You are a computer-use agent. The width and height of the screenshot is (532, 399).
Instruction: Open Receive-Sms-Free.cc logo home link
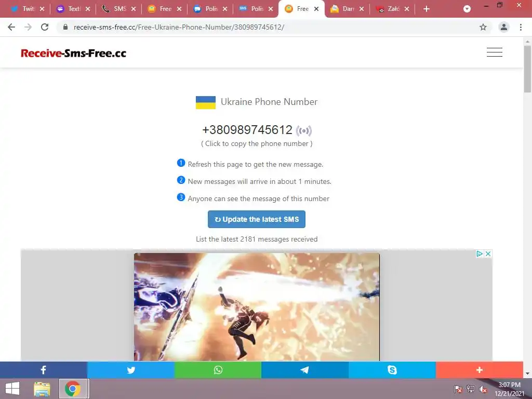73,53
